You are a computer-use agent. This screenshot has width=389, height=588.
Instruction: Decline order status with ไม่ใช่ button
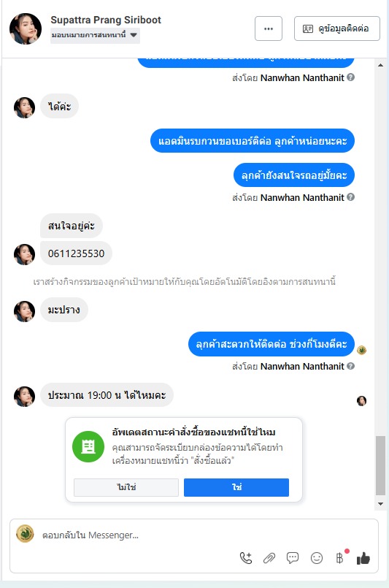pos(126,487)
